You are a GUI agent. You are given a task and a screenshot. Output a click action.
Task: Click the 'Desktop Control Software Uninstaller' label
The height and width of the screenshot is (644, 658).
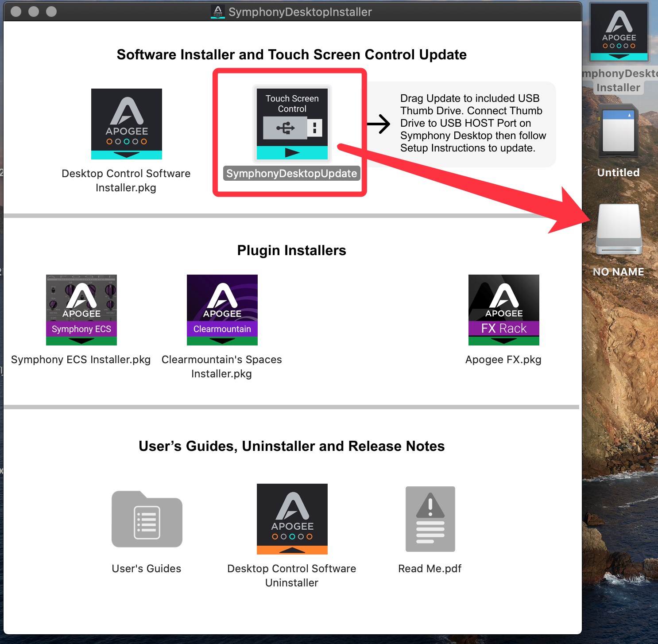click(292, 575)
